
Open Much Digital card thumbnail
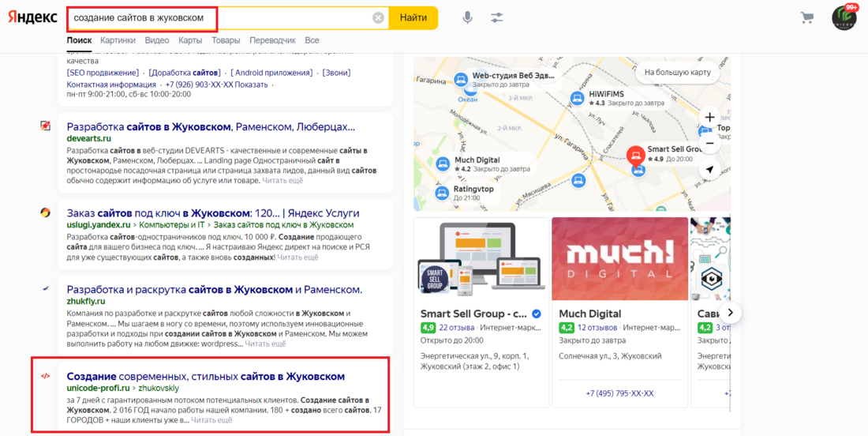(620, 259)
